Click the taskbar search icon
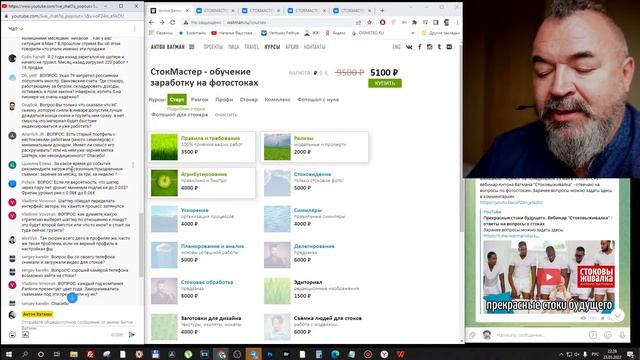 coord(25,354)
